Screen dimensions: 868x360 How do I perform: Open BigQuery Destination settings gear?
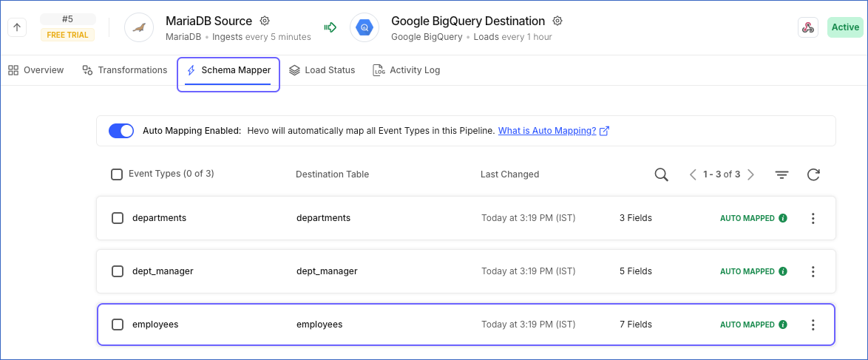pyautogui.click(x=557, y=21)
